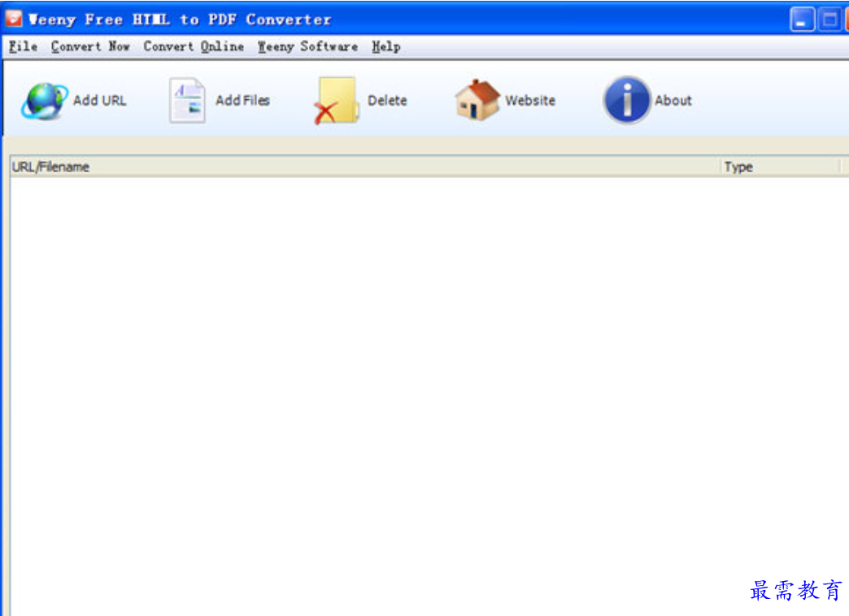Screen dimensions: 849x616
Task: Click the Add Files document icon
Action: [187, 101]
